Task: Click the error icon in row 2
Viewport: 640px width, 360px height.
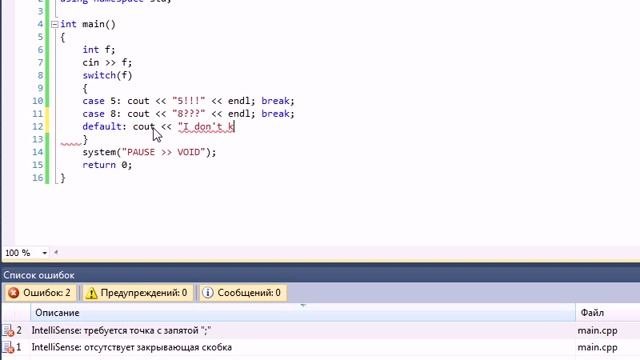Action: 8,331
